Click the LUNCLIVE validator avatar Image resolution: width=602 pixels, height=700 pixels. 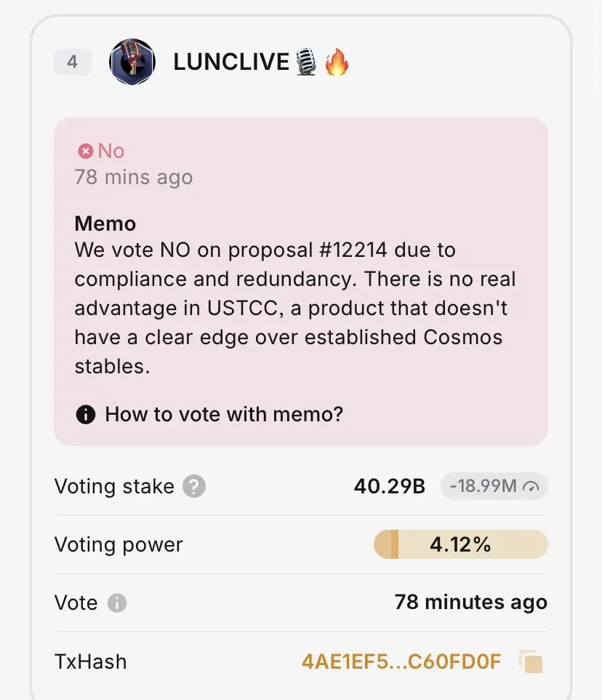(132, 62)
